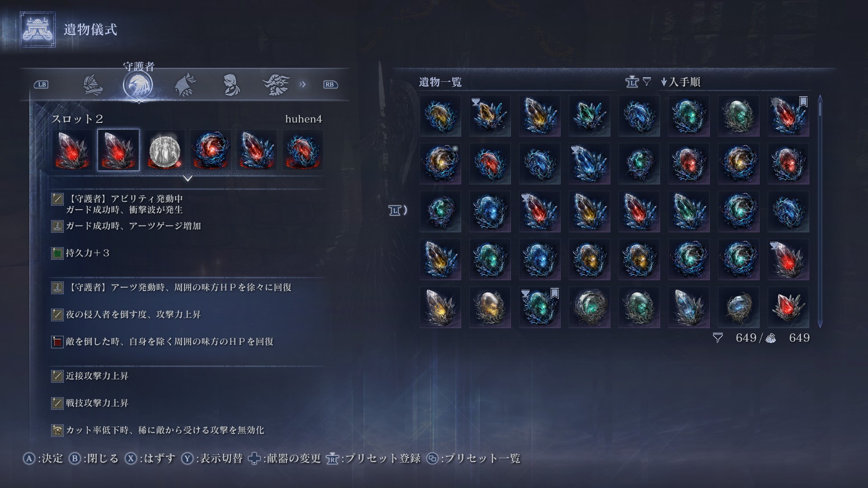Open the relic filter funnel icon
Screen dimensions: 868x488
tap(646, 81)
